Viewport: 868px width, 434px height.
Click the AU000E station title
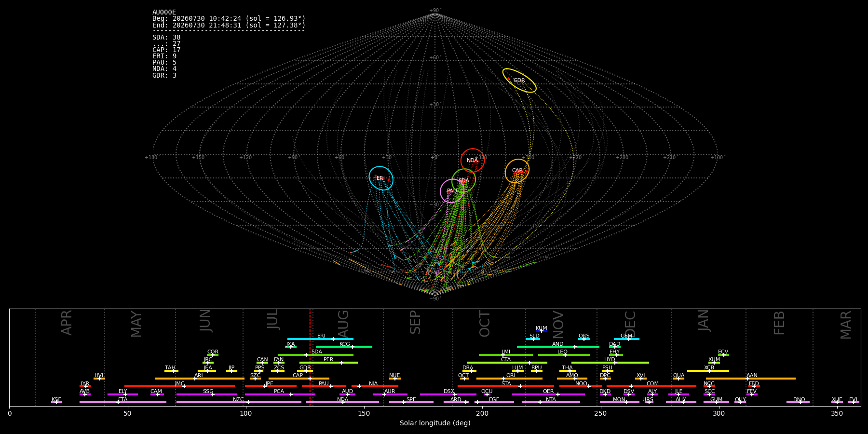(x=164, y=12)
